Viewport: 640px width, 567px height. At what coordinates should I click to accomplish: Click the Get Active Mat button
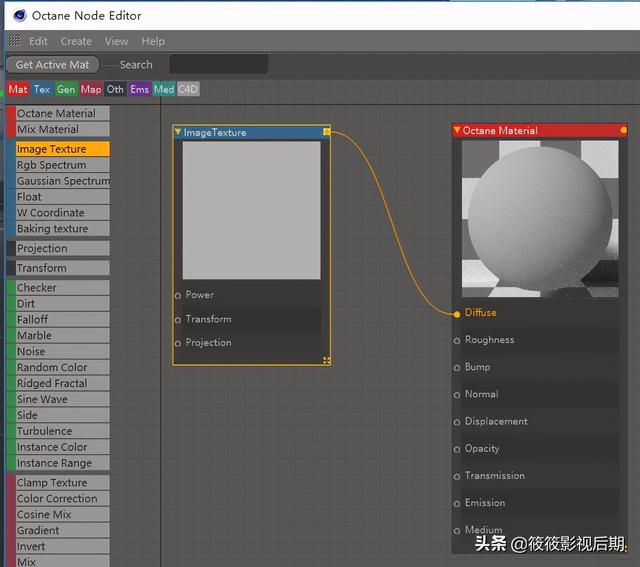(52, 64)
